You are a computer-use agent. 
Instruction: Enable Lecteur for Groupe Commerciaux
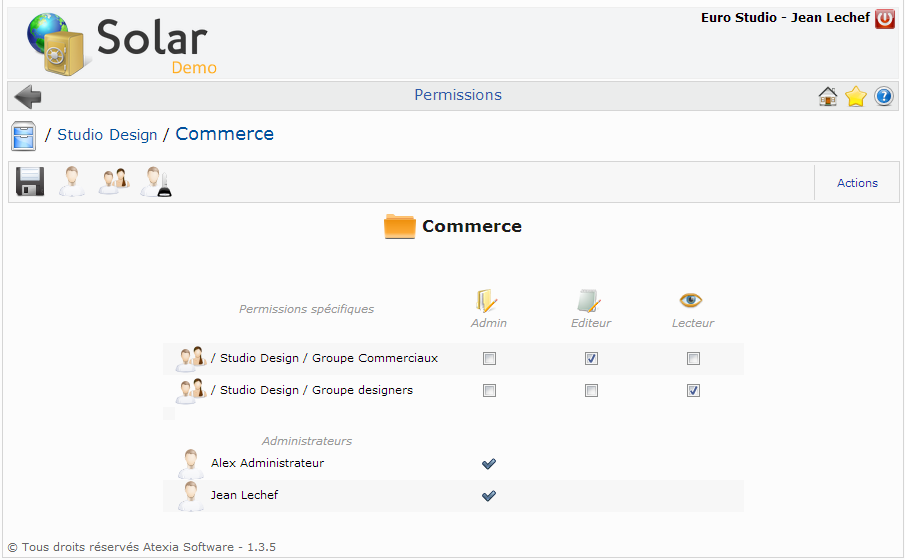click(x=693, y=359)
